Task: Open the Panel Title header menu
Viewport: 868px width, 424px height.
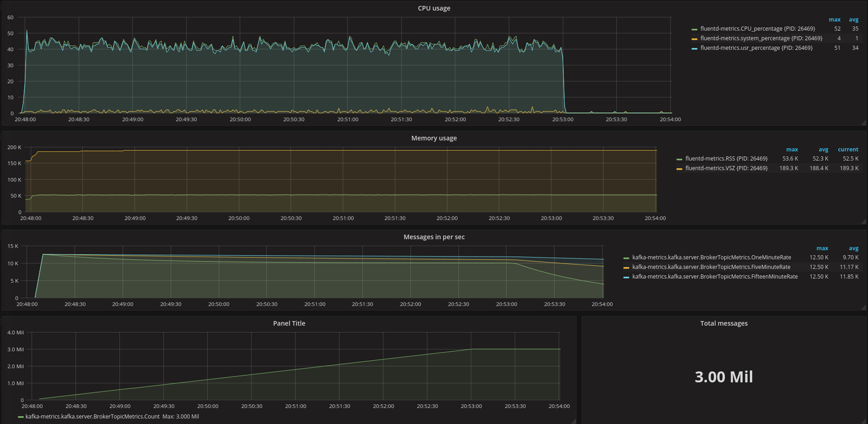Action: [x=289, y=323]
